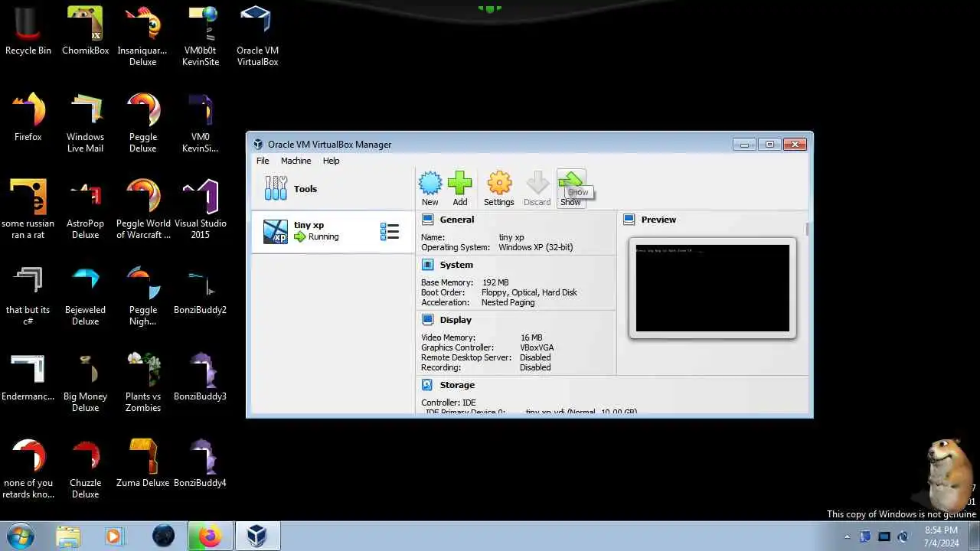Image resolution: width=980 pixels, height=551 pixels.
Task: Click the Discard arrow toolbar icon
Action: (537, 188)
